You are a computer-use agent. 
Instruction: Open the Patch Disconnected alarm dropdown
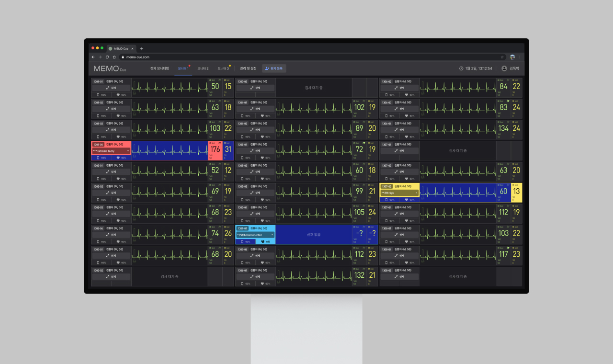point(272,235)
